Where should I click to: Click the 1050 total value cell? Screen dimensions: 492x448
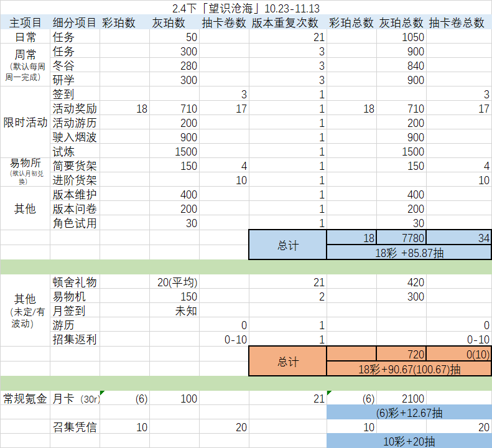click(401, 37)
